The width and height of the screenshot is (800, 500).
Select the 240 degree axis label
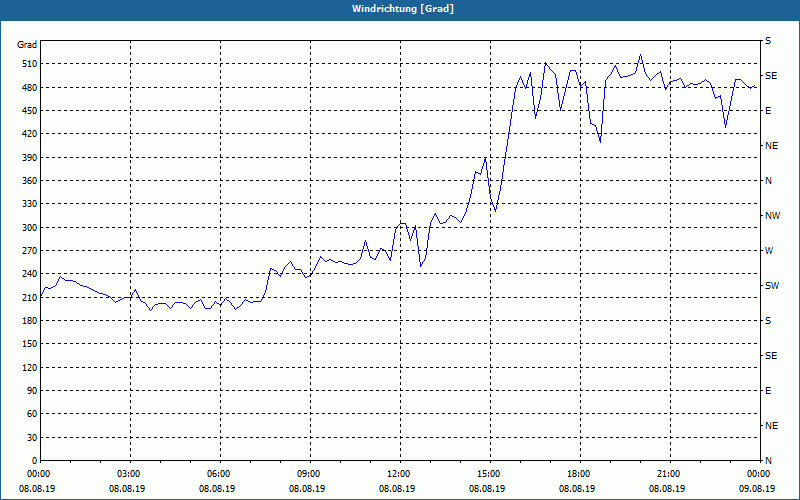click(x=30, y=274)
